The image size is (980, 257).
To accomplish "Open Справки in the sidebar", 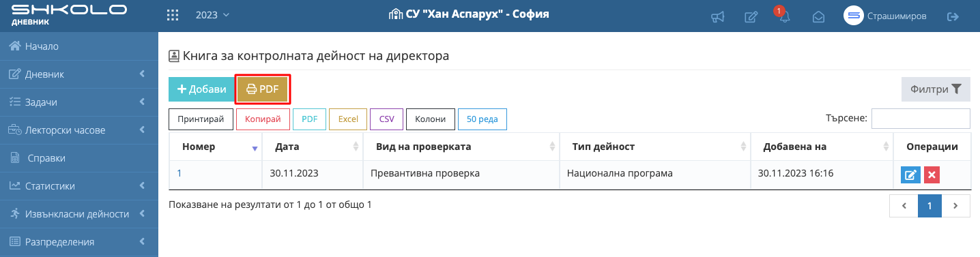I will pyautogui.click(x=79, y=158).
